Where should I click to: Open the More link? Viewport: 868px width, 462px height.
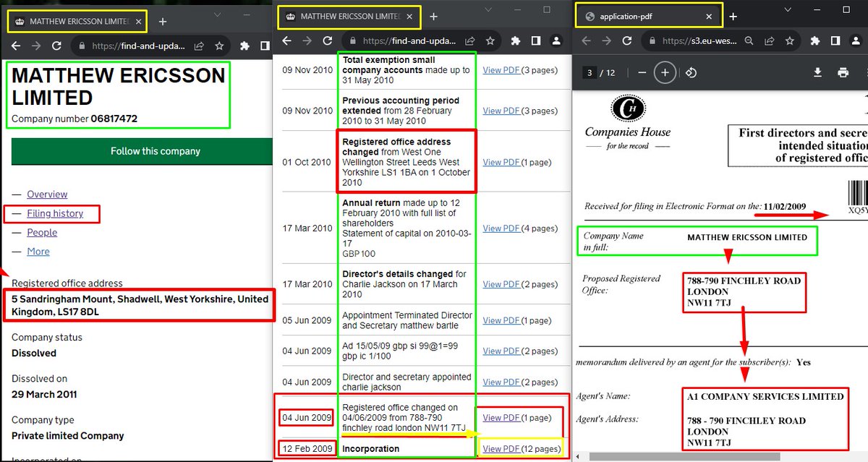point(38,252)
